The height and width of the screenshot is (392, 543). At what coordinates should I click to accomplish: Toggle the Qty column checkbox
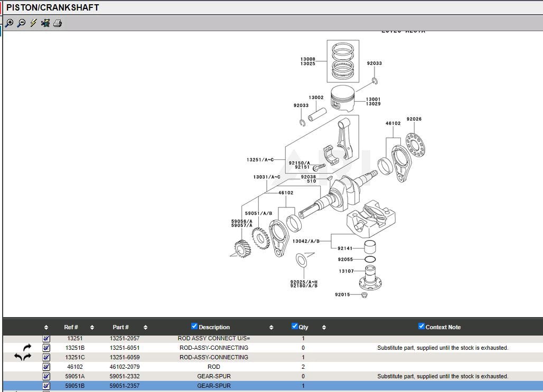click(294, 327)
